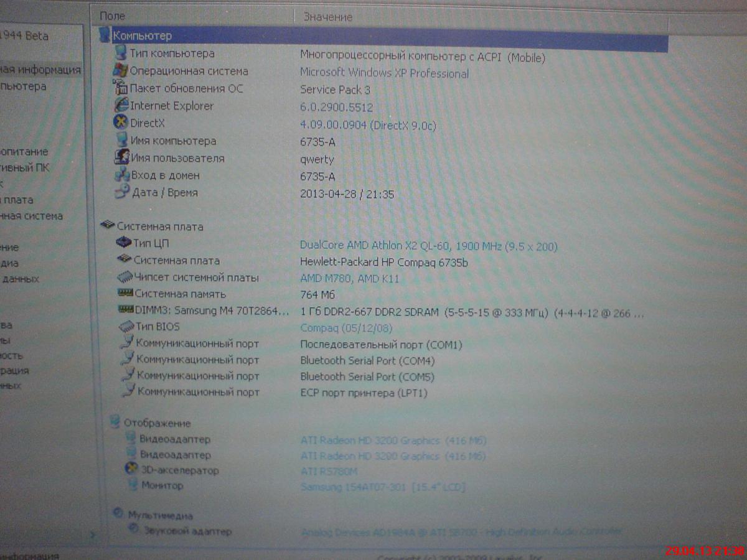Click the icon next to 3D-акселератор
Viewport: 747px width, 560px height.
[x=131, y=470]
